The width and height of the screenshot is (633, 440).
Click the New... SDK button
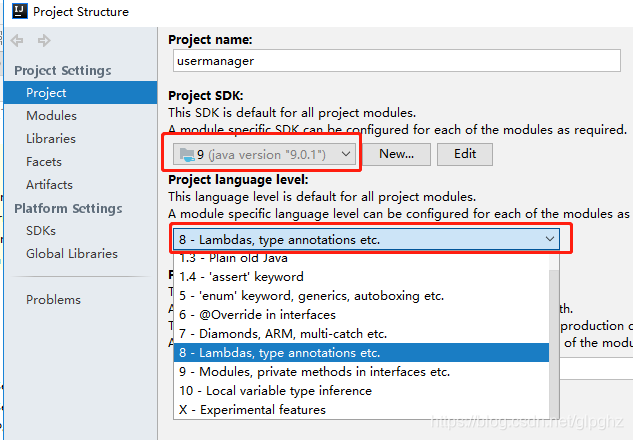pyautogui.click(x=396, y=154)
